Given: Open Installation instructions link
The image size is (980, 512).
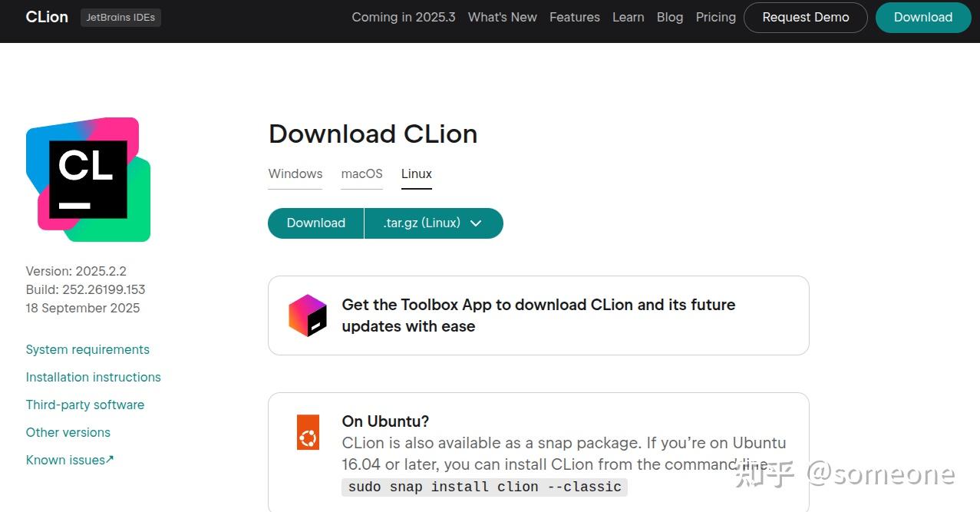Looking at the screenshot, I should [x=93, y=377].
